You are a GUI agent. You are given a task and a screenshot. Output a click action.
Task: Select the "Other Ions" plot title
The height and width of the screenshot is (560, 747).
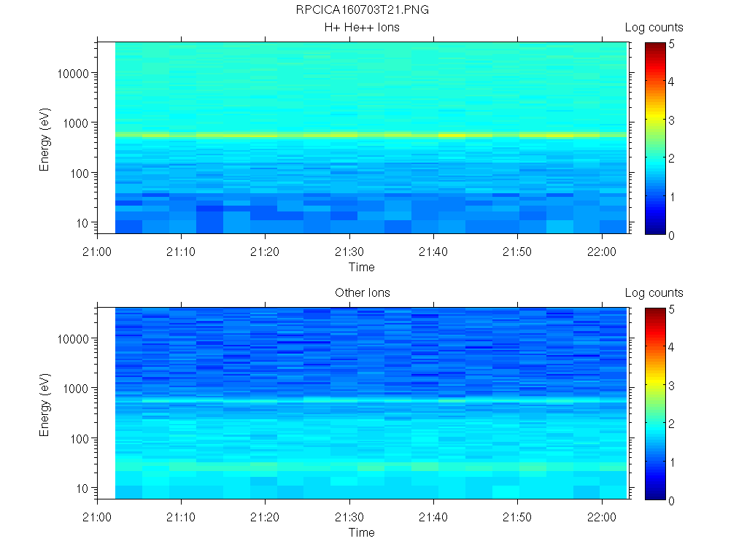[362, 293]
